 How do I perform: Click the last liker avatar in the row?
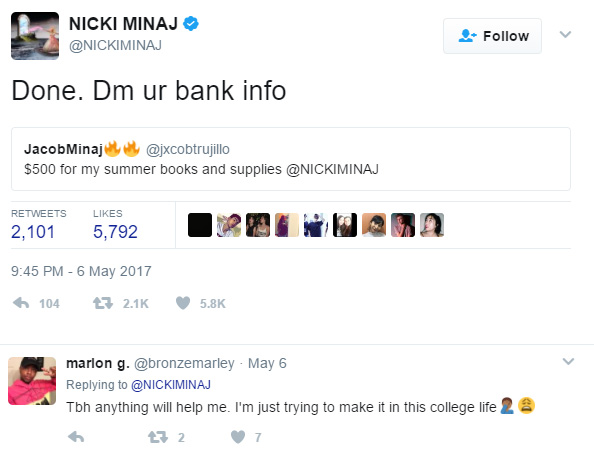[432, 225]
